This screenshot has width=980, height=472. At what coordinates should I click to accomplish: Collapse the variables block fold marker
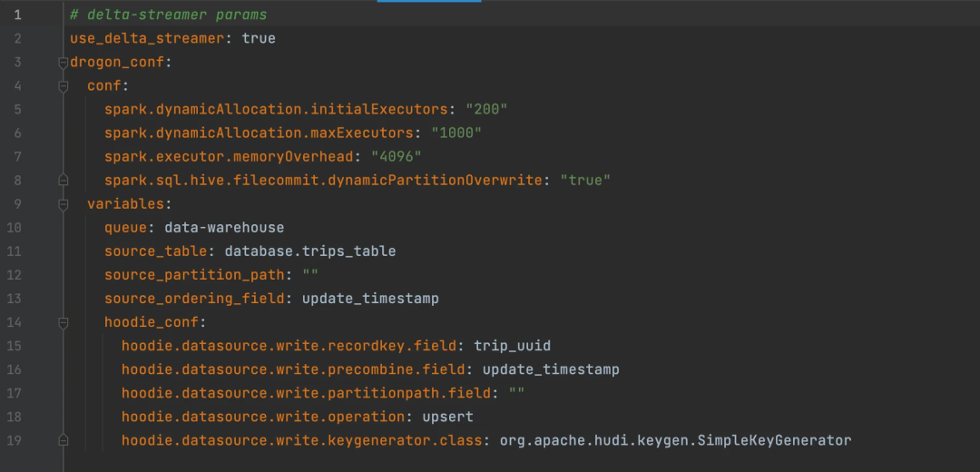tap(64, 204)
